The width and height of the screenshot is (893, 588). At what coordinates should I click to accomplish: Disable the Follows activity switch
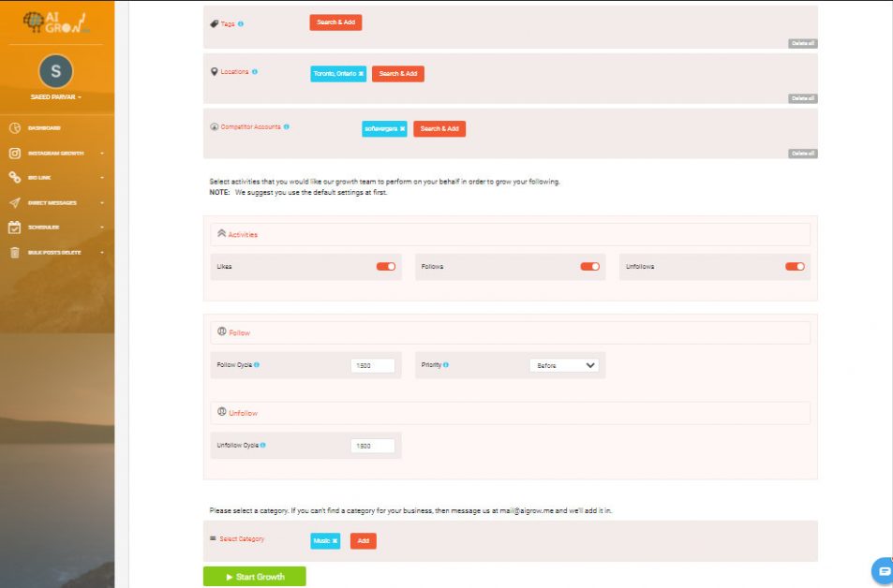(589, 266)
